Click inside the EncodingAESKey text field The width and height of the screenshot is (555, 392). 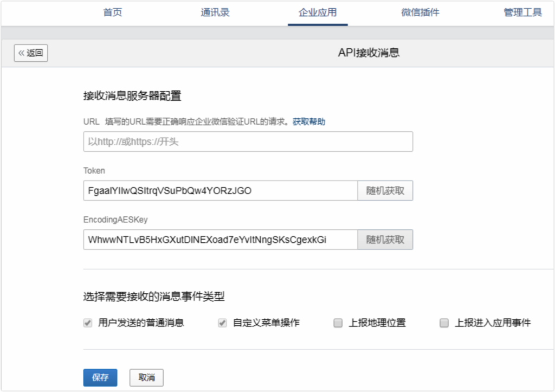tap(220, 240)
